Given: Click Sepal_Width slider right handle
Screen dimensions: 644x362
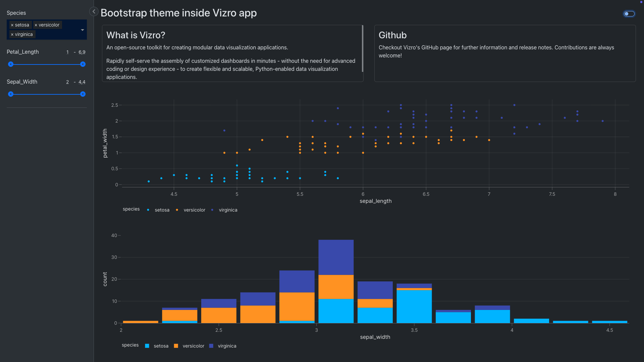Looking at the screenshot, I should [x=83, y=94].
